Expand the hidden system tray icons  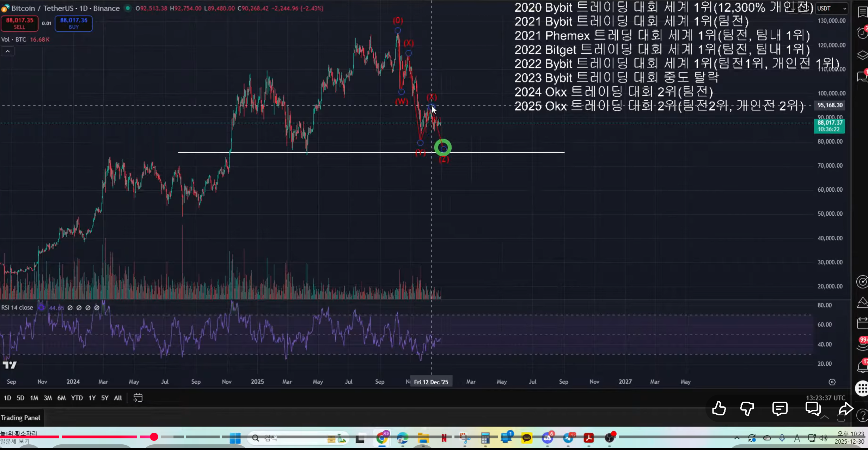point(737,438)
